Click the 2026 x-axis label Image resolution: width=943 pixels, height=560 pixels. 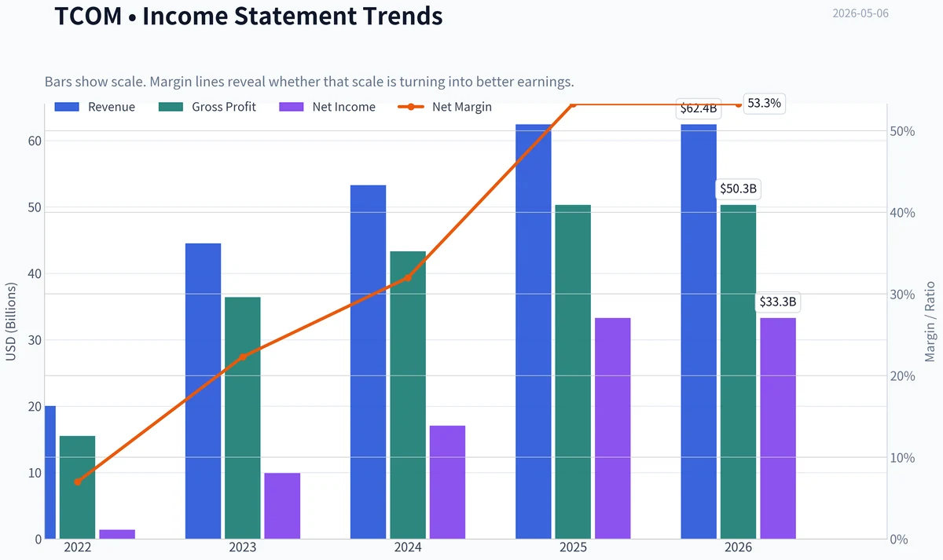(738, 547)
